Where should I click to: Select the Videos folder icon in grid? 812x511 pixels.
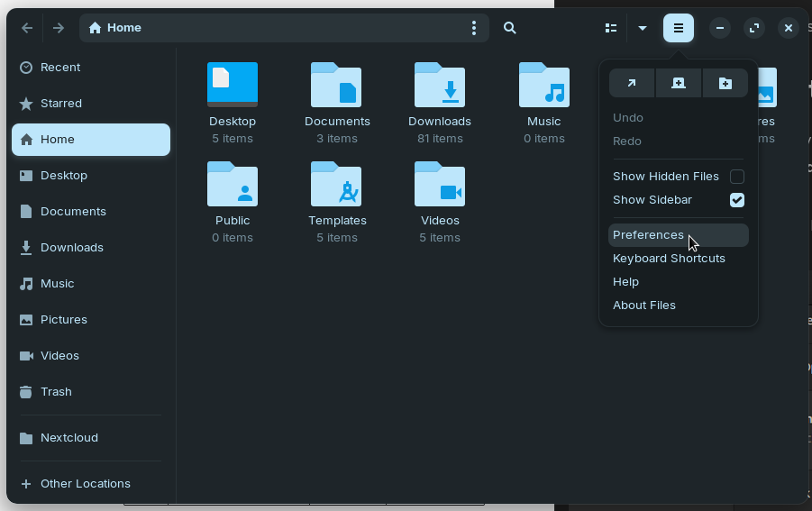[x=440, y=184]
